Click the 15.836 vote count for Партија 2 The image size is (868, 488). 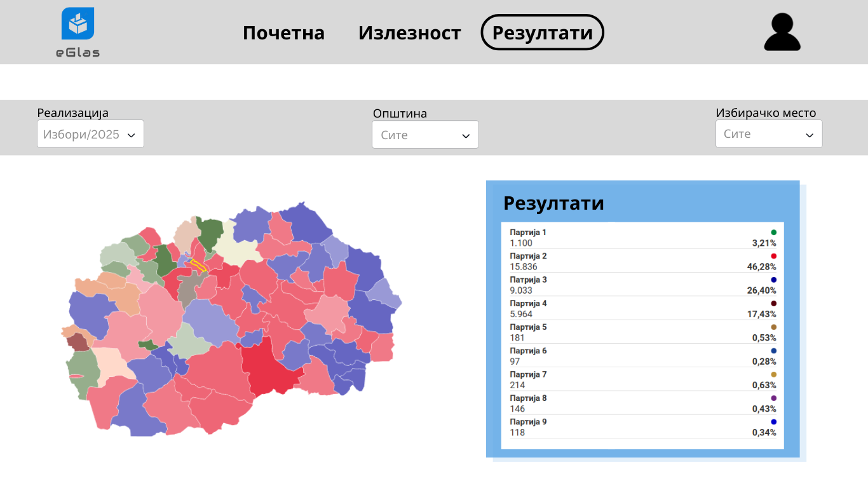point(524,267)
